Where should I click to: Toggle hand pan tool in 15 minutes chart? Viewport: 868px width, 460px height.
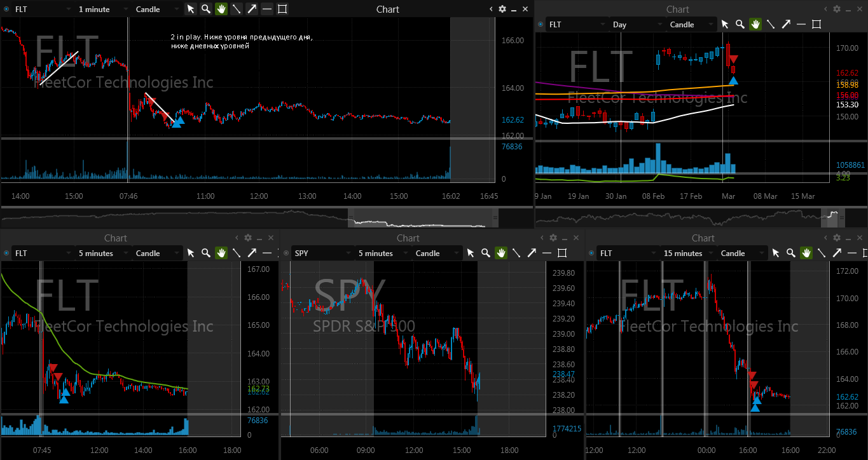click(806, 253)
